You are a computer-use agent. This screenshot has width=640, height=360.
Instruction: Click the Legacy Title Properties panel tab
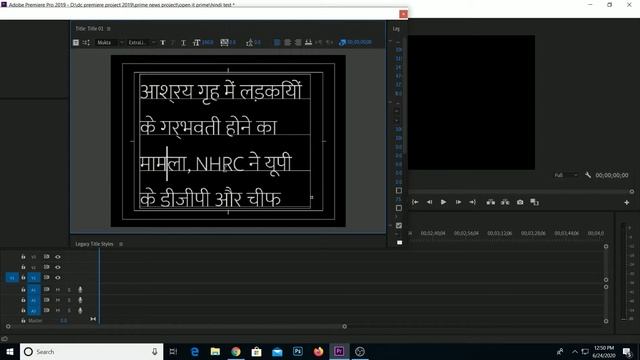tap(396, 29)
